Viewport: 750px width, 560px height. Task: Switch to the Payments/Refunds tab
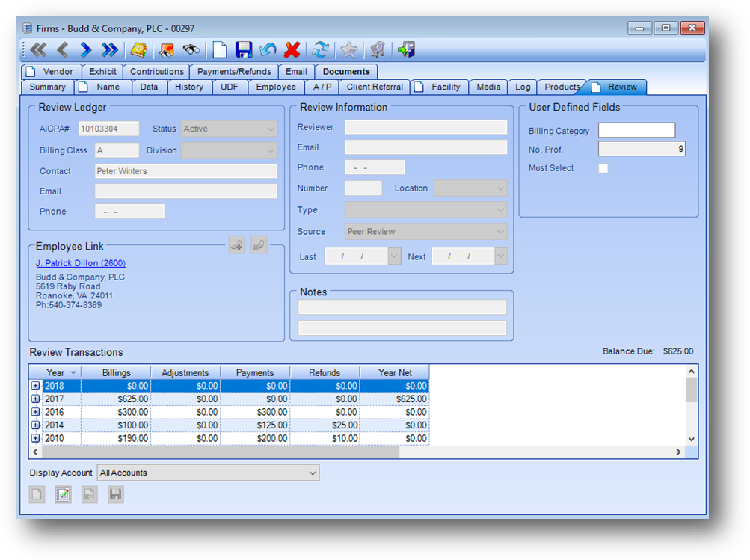point(233,72)
